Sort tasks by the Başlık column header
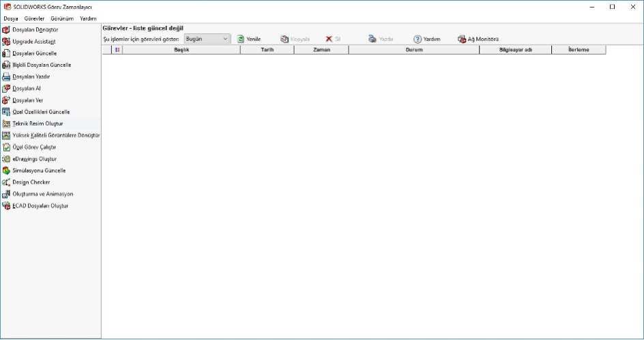Viewport: 644px width, 340px height. [x=181, y=50]
